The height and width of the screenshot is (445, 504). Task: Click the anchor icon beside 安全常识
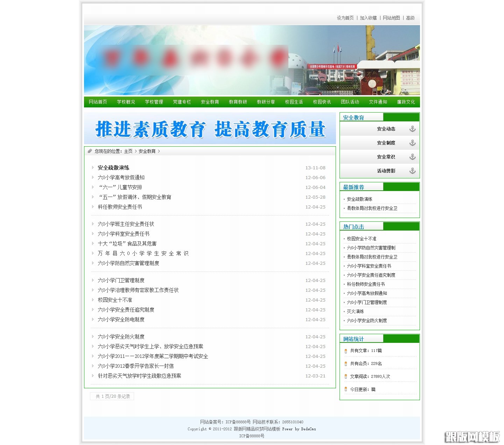[413, 157]
